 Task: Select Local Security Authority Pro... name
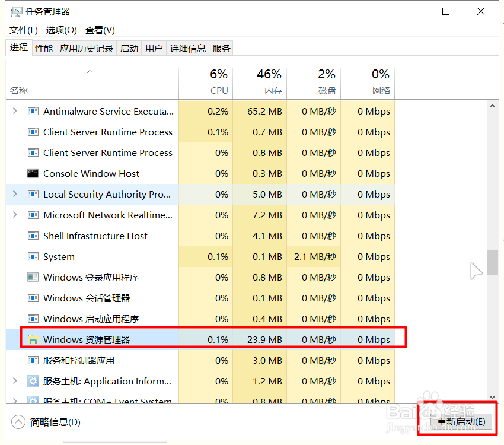point(107,194)
